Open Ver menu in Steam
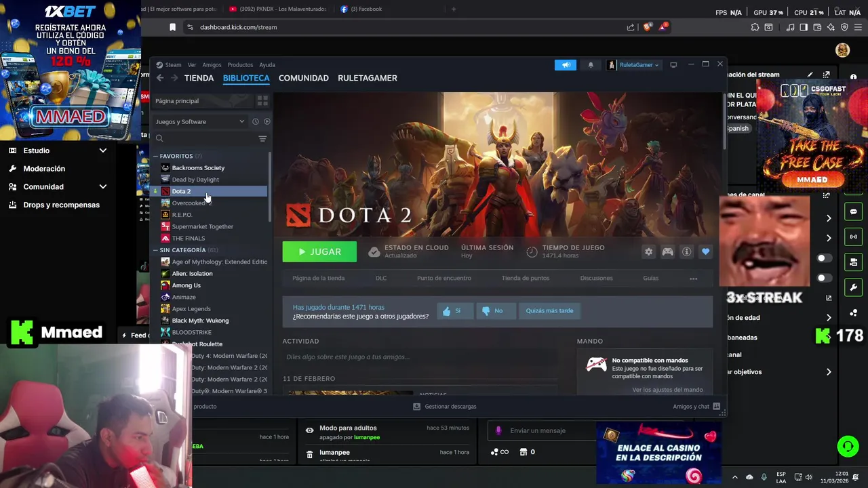Screen dimensions: 868x488 coord(192,65)
